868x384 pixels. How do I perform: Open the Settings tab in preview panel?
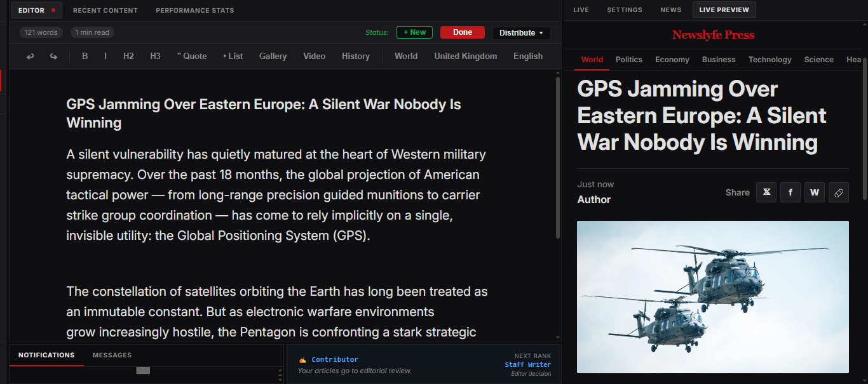(x=625, y=10)
